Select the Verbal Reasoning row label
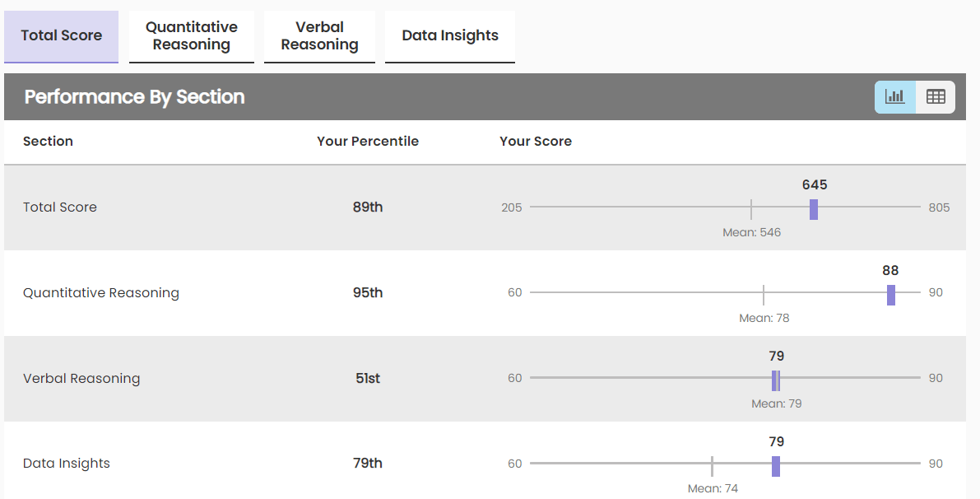The width and height of the screenshot is (980, 499). pos(81,379)
